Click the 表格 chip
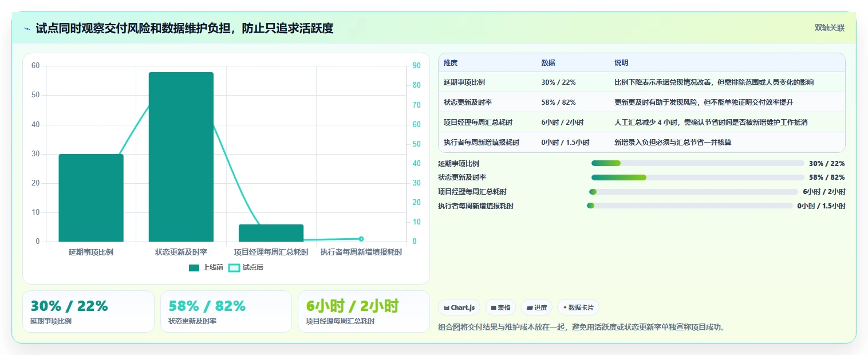 coord(500,307)
